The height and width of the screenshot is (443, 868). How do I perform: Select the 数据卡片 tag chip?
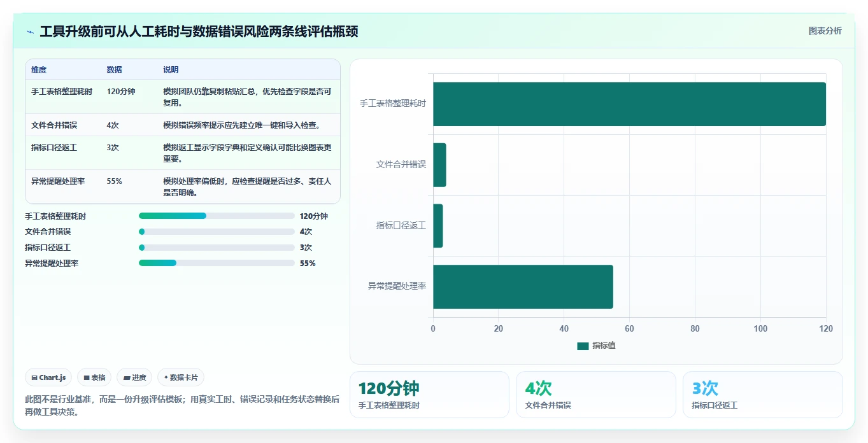181,377
